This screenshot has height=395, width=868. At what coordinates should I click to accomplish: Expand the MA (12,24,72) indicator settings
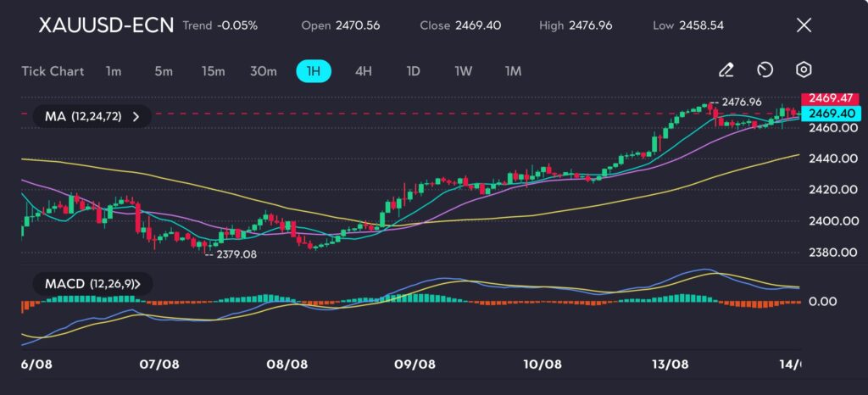tap(92, 116)
